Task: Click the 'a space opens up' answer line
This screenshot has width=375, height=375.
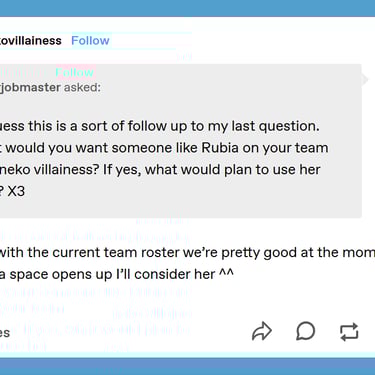Action: coord(117,274)
